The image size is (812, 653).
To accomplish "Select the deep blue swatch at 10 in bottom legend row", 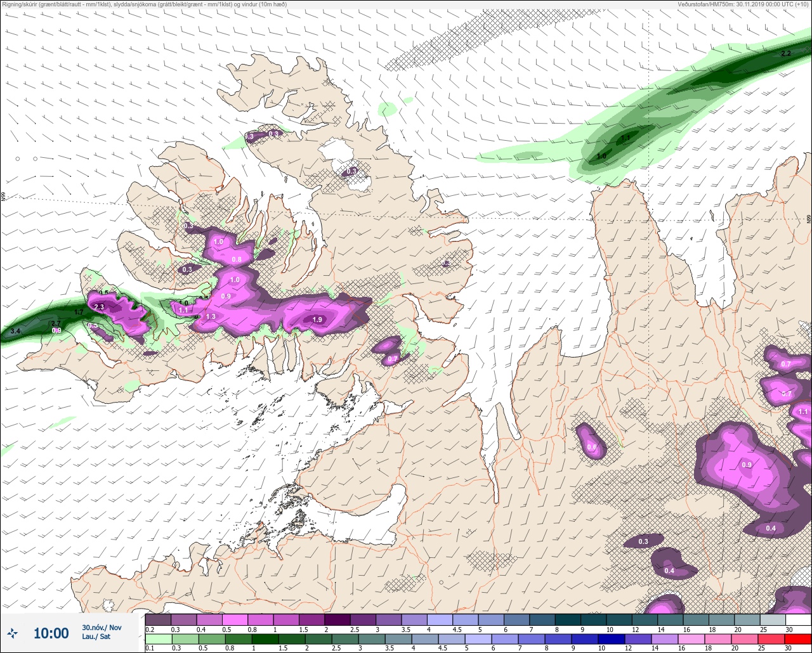I will [x=612, y=638].
